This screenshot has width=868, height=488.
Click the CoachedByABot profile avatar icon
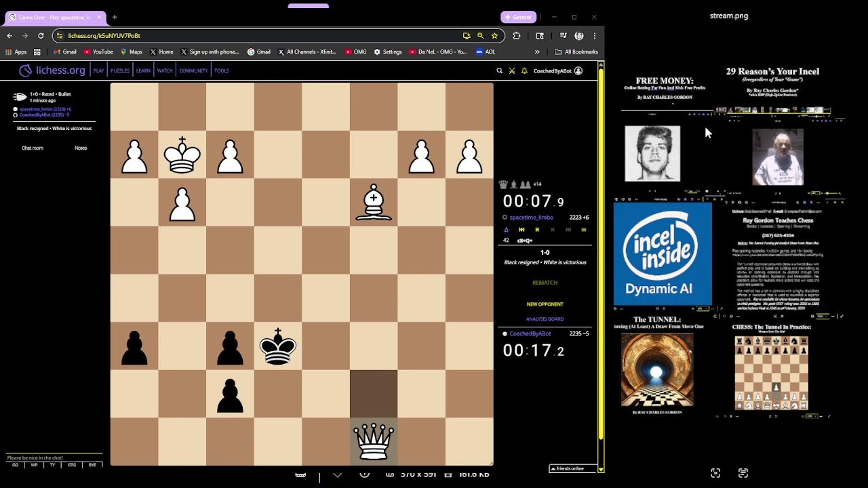coord(578,70)
